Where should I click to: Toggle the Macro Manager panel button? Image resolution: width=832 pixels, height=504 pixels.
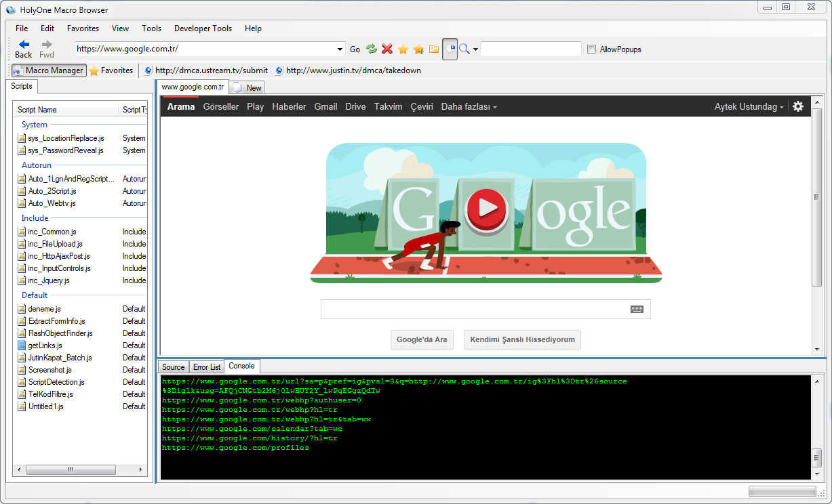(x=48, y=70)
